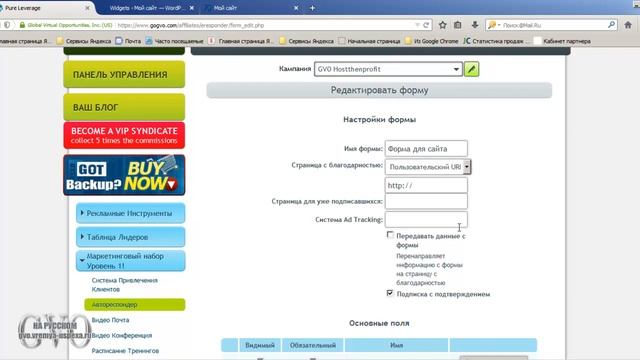Viewport: 640px width, 360px height.
Task: Click the 'Система Ad Tracking' field
Action: coord(426,219)
